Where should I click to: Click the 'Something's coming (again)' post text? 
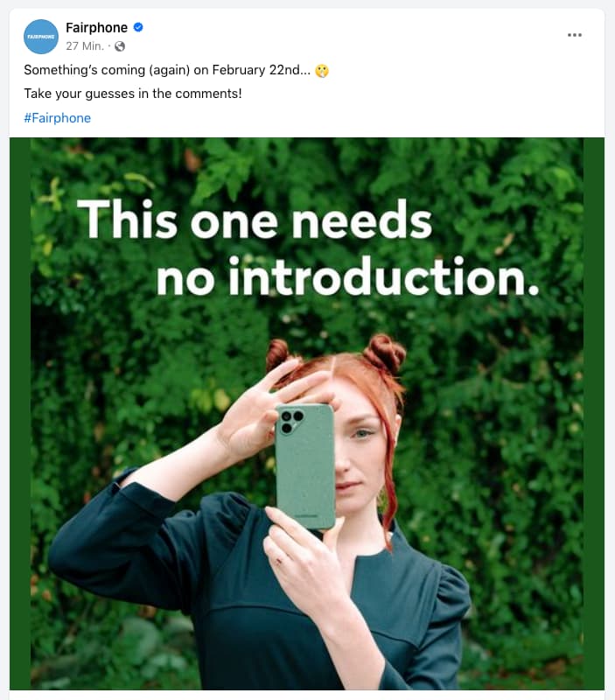click(x=167, y=70)
